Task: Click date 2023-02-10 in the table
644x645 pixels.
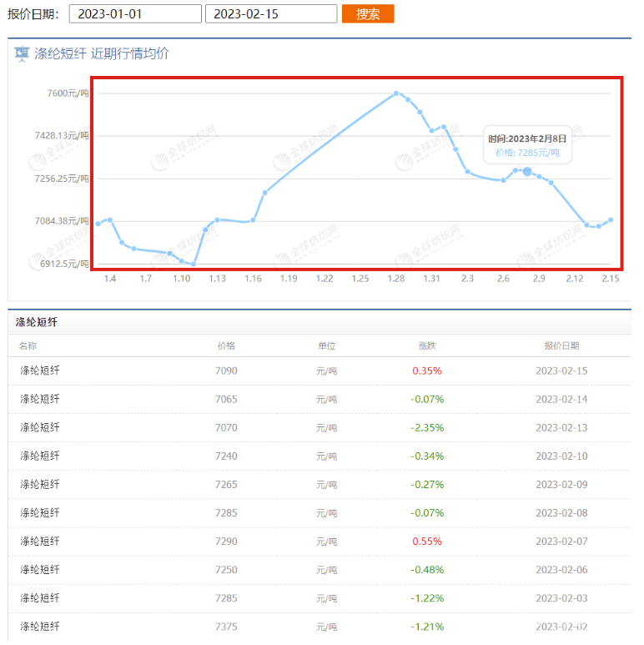Action: point(561,456)
